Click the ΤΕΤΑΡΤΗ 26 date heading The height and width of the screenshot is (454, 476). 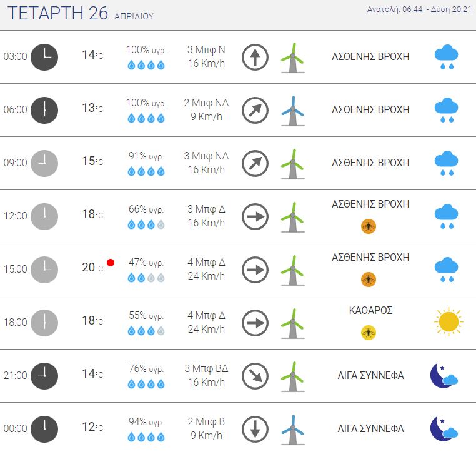[x=57, y=13]
